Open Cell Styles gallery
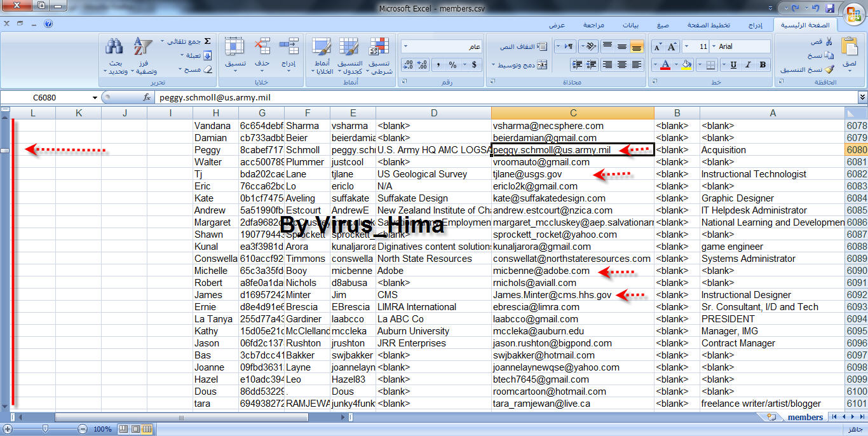 (322, 56)
